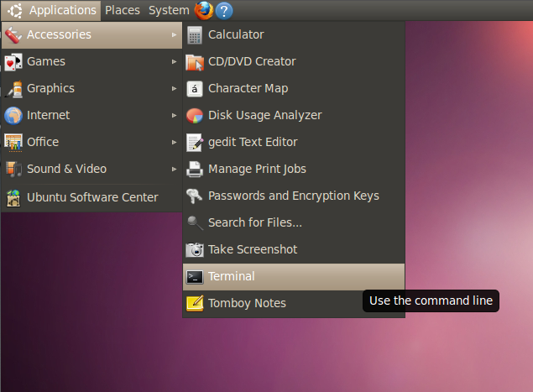Screen dimensions: 533x392
Task: Start Disk Usage Analyzer entry
Action: 294,115
